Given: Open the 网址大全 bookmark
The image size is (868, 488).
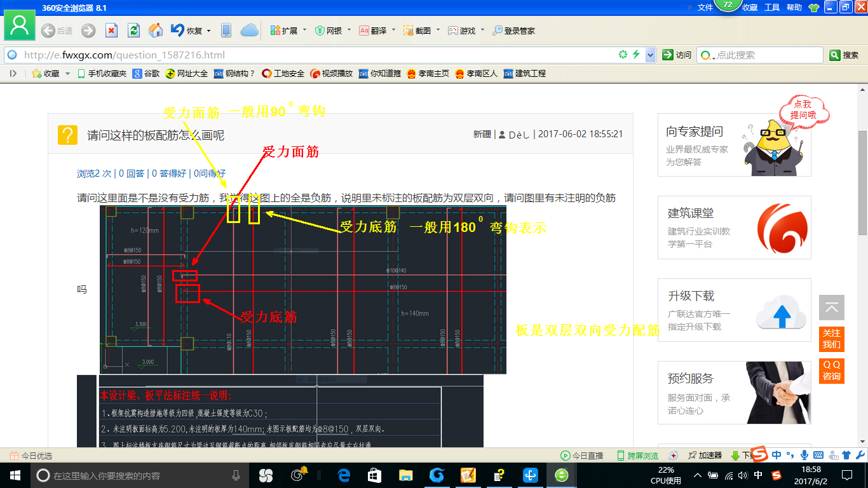Looking at the screenshot, I should click(x=187, y=74).
